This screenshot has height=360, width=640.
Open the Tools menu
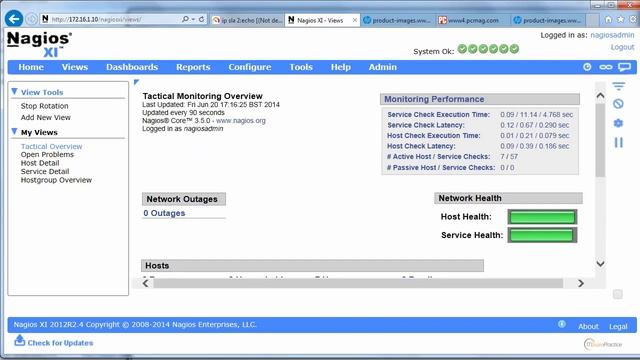[x=301, y=67]
